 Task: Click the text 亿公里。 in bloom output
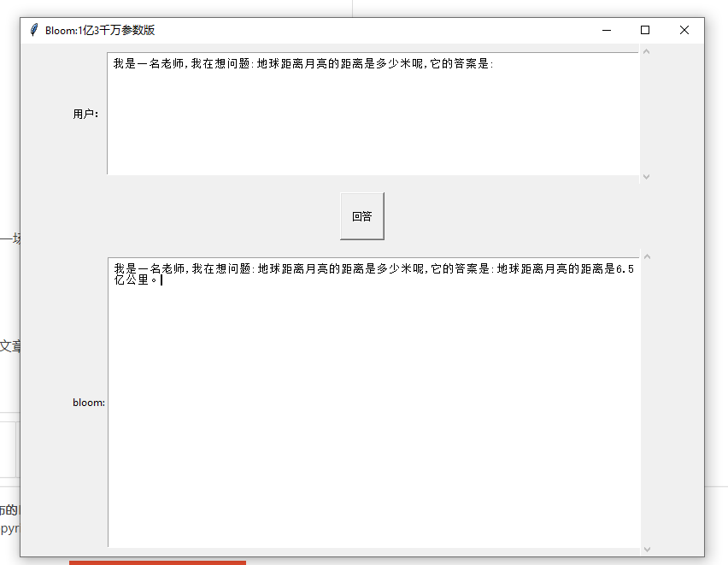138,280
